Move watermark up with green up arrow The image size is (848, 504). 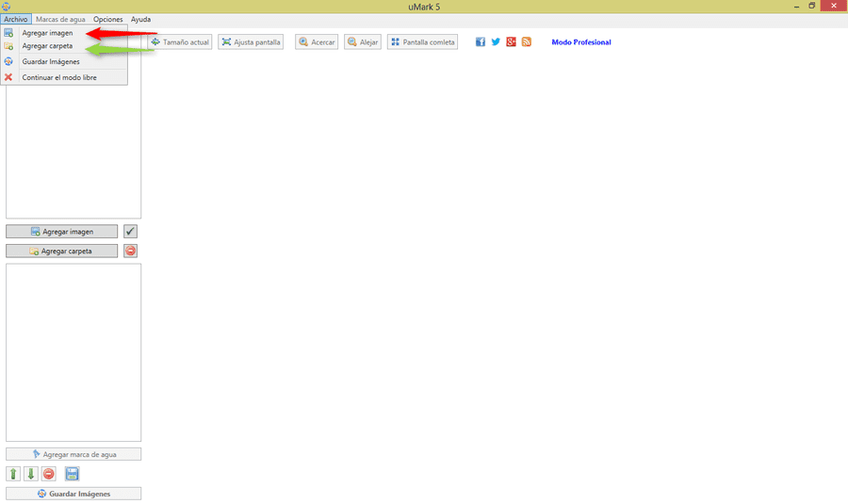coord(13,474)
